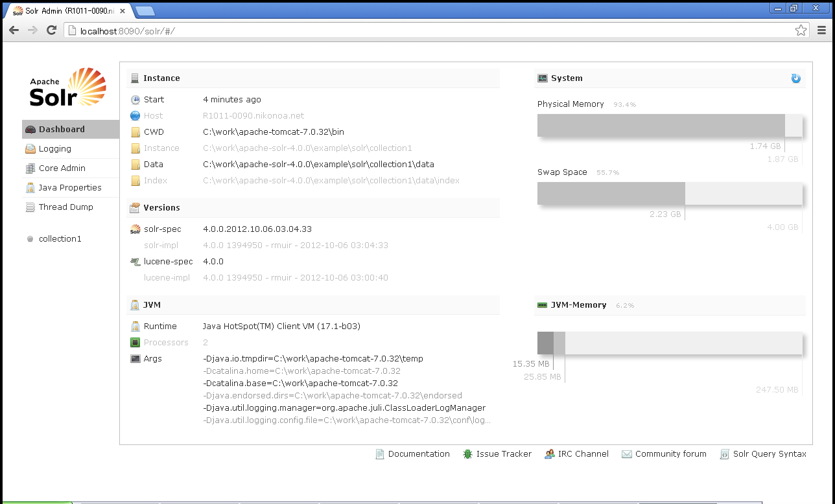Viewport: 835px width, 504px height.
Task: Click the JVM-Memory usage bar
Action: [670, 343]
